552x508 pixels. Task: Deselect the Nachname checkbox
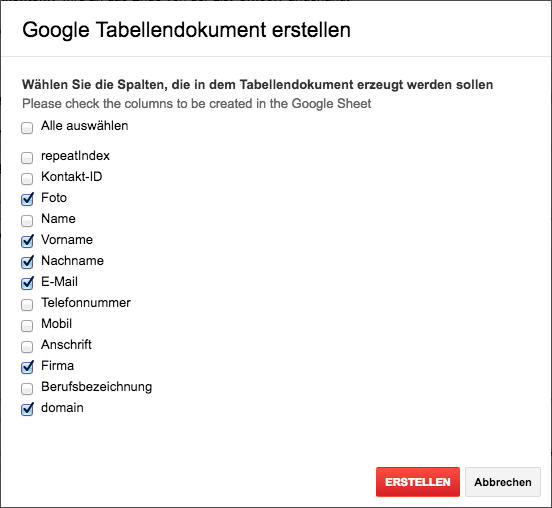tap(27, 262)
